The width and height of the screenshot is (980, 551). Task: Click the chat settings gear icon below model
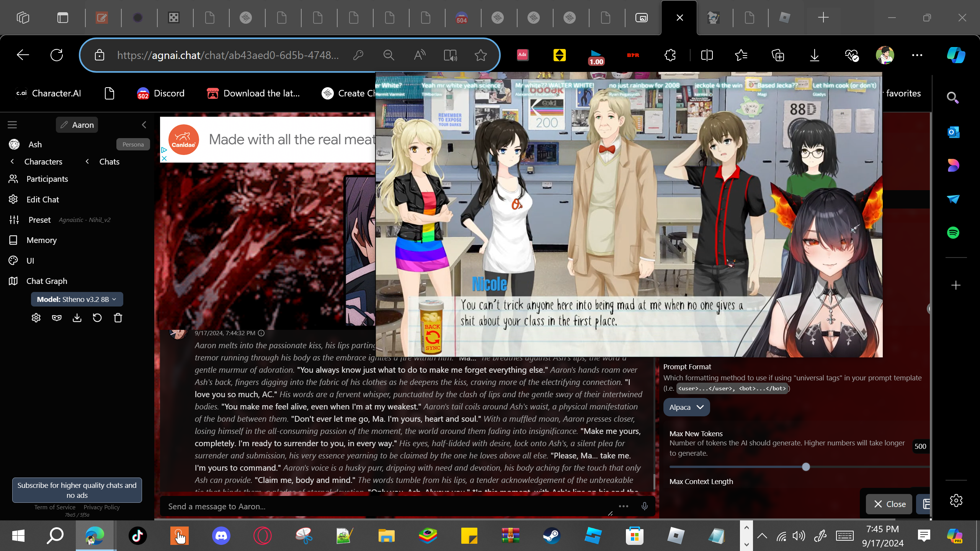pos(36,318)
